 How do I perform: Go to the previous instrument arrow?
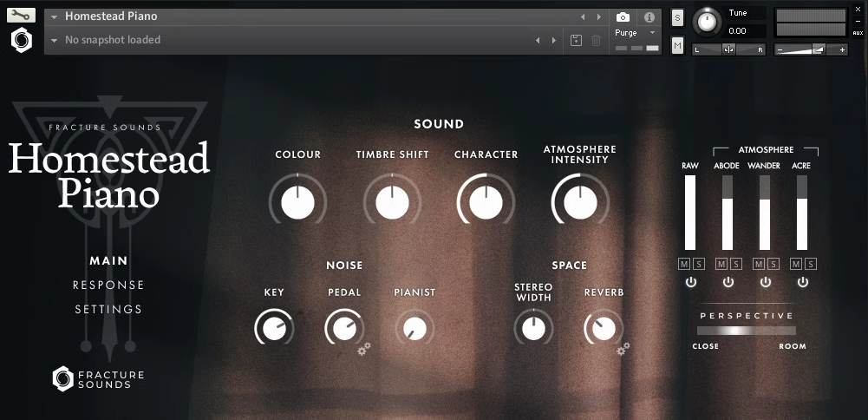coord(583,17)
